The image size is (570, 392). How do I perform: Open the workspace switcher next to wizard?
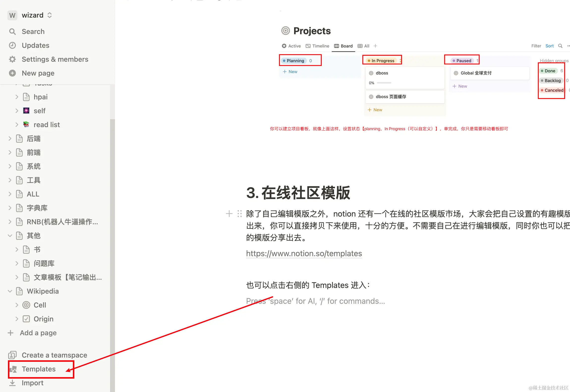tap(50, 15)
